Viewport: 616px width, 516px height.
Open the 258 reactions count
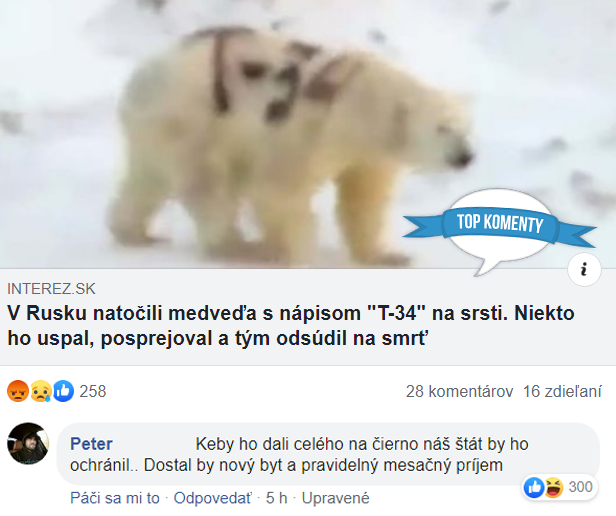93,391
